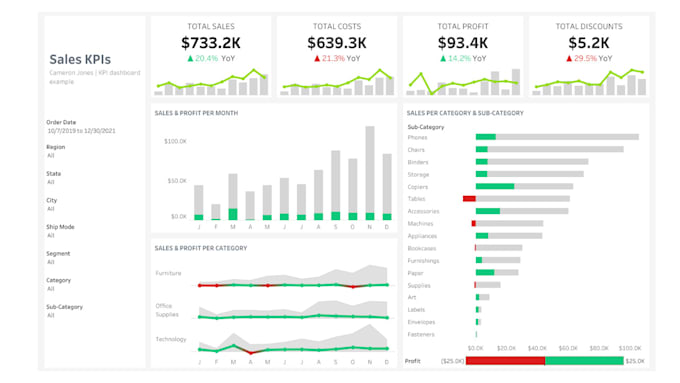Screen dimensions: 680x383
Task: Select the Labels sub-category row label
Action: pyautogui.click(x=416, y=310)
